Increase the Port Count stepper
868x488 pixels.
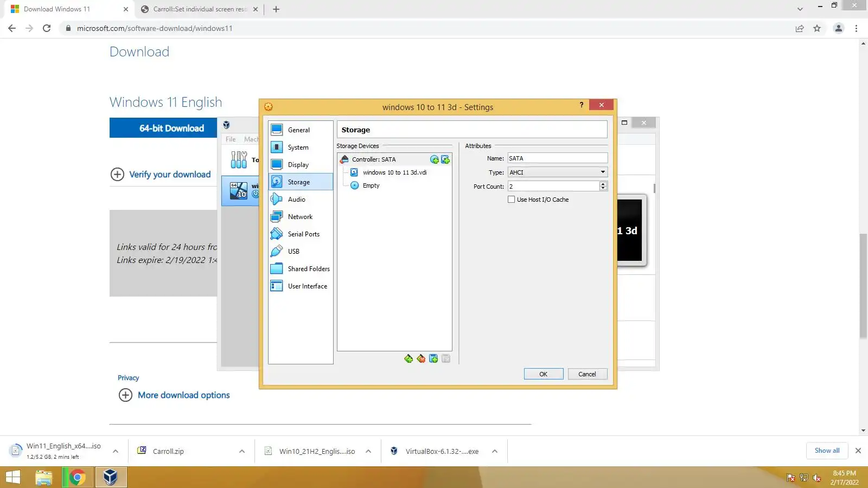603,184
